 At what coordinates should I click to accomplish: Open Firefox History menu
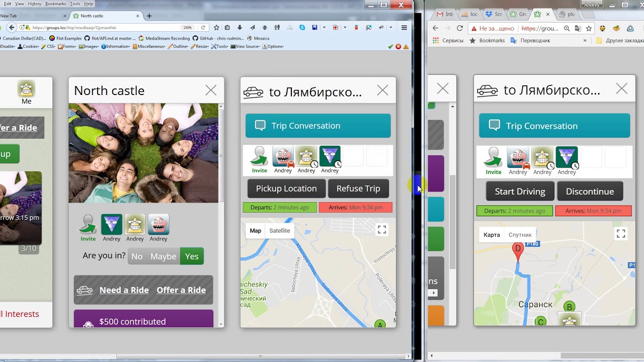(x=35, y=4)
